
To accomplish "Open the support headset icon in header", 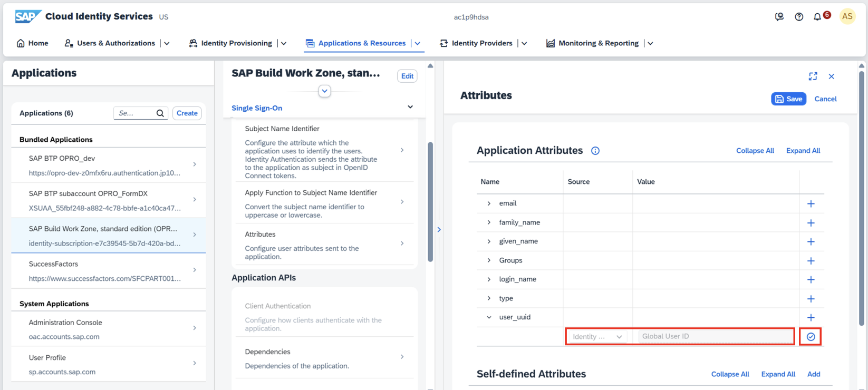I will point(779,17).
